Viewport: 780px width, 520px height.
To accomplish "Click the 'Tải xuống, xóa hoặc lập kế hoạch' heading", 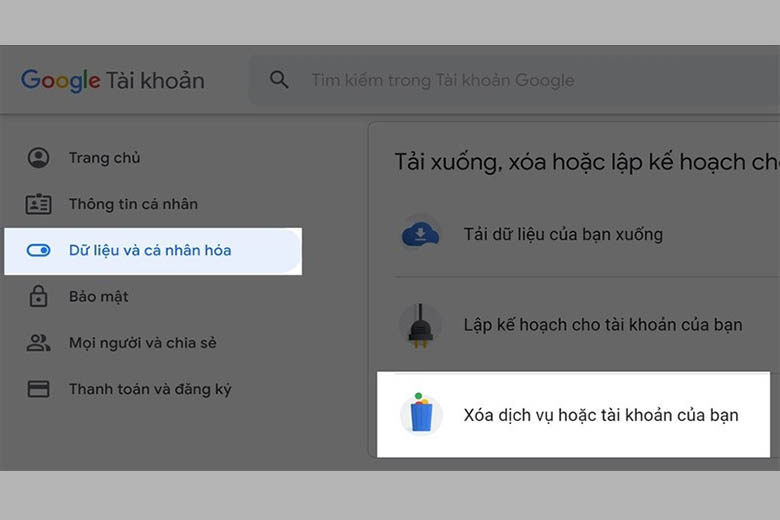I will 587,162.
